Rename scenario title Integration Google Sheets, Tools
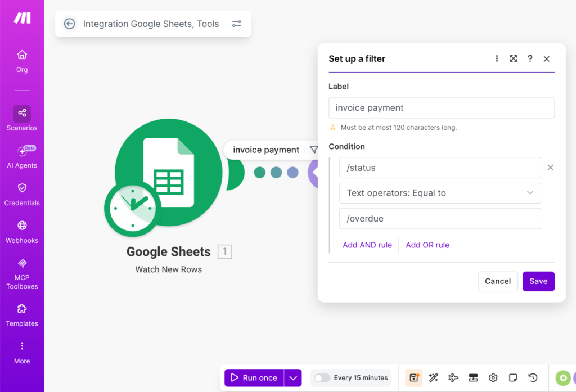This screenshot has width=576, height=392. 151,24
